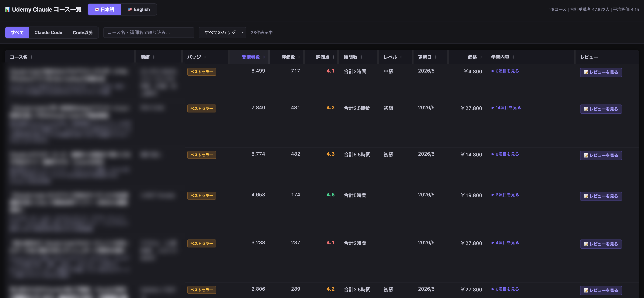The image size is (644, 298).
Task: Click the chart icon beside the page title
Action: 8,9
